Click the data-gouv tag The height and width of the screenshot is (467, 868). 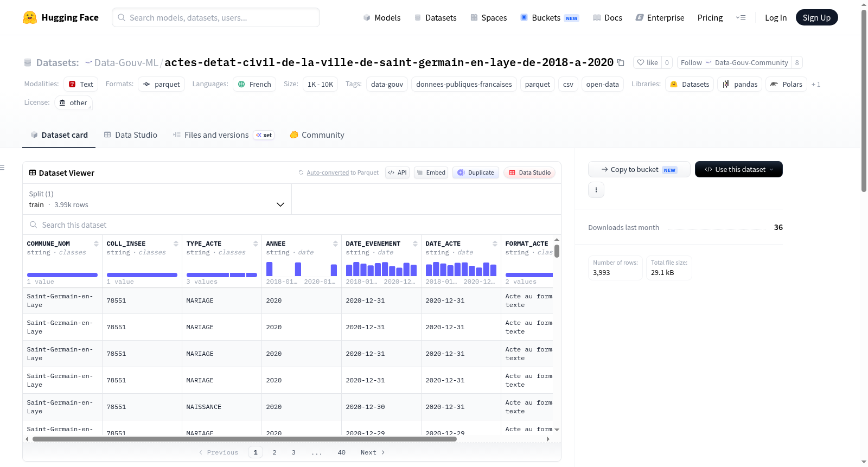[x=387, y=84]
